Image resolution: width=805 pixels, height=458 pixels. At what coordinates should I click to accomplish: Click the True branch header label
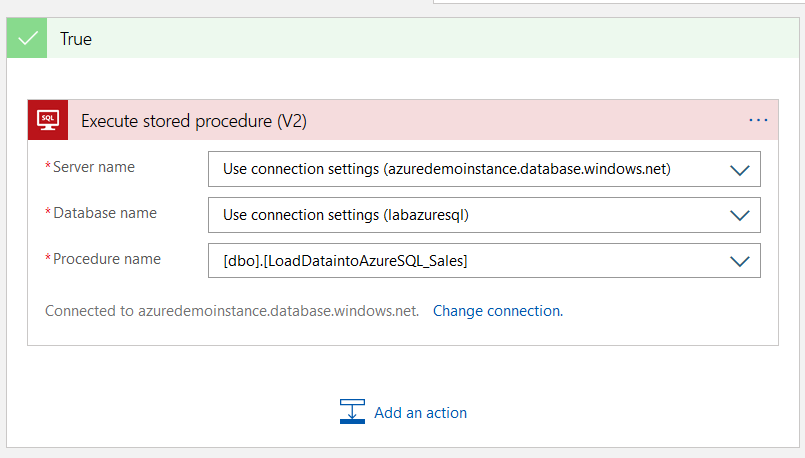[x=76, y=39]
